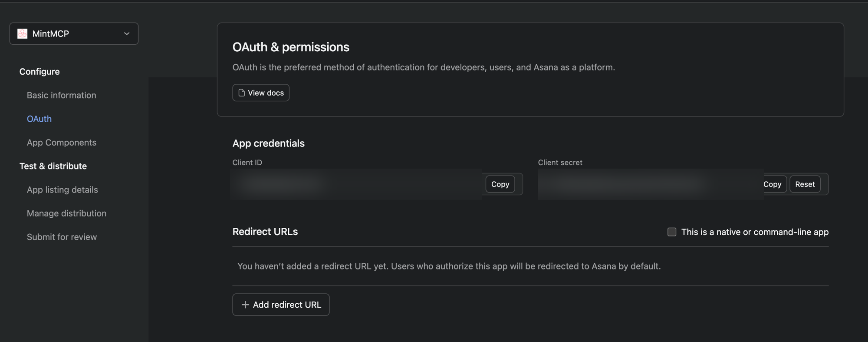
Task: Reset the client secret
Action: coord(805,184)
